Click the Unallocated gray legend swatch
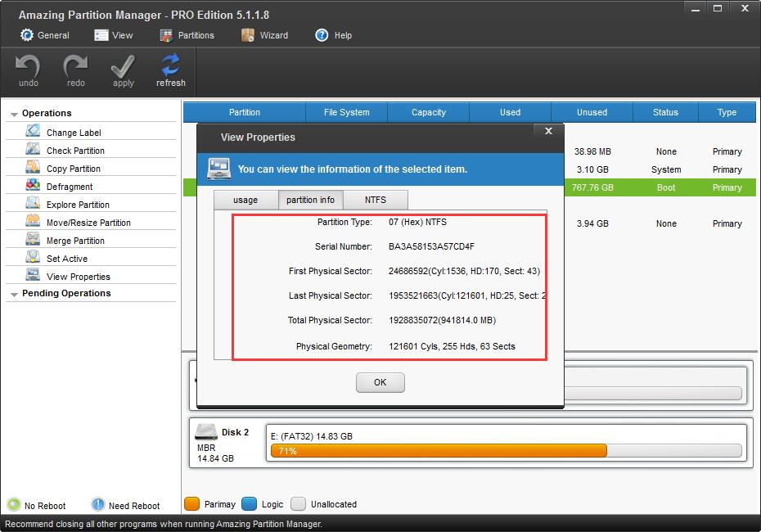The image size is (761, 532). click(x=299, y=504)
